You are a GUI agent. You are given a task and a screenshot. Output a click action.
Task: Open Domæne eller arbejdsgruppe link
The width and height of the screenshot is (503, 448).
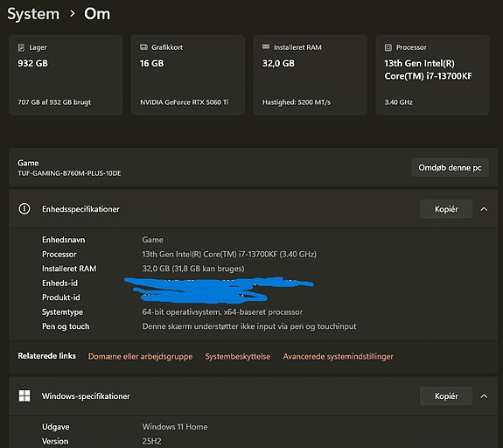(141, 356)
